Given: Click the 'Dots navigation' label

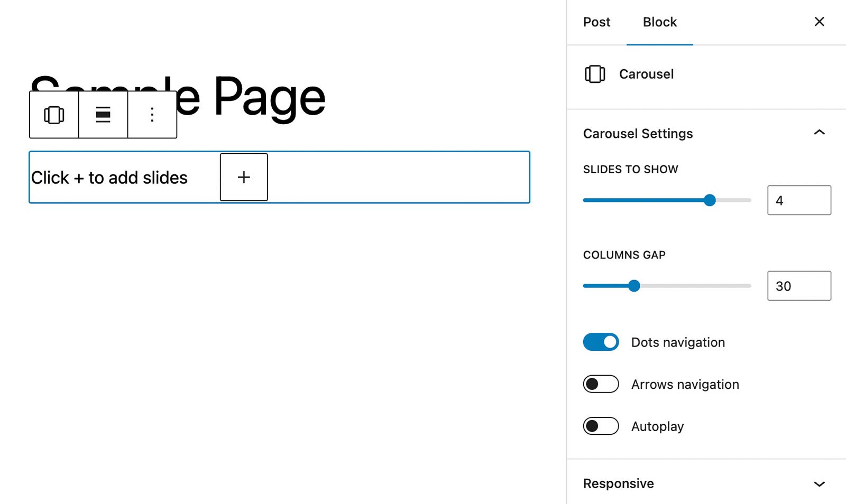Looking at the screenshot, I should click(678, 342).
